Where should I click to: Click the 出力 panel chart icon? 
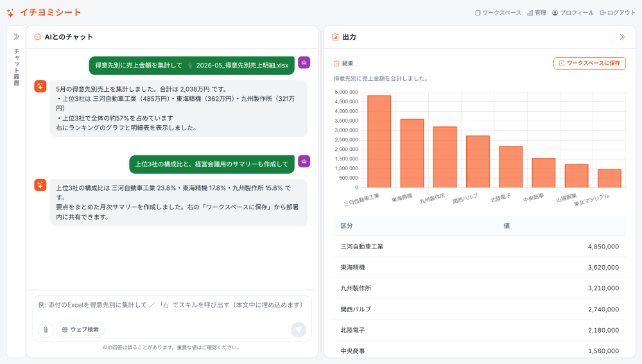pos(335,37)
